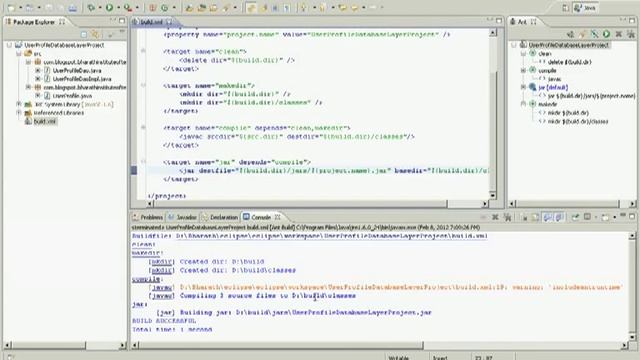This screenshot has height=360, width=640.
Task: Open clean: link in console output
Action: [143, 244]
